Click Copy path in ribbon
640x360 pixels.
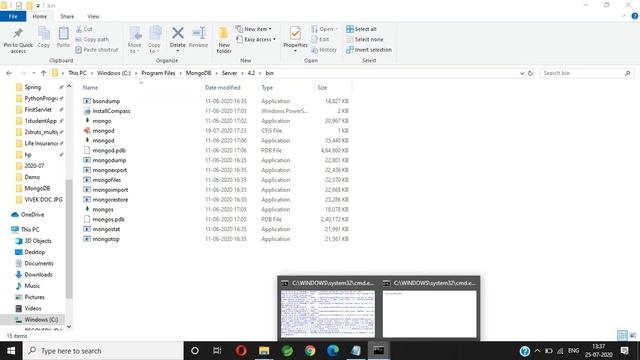click(92, 39)
